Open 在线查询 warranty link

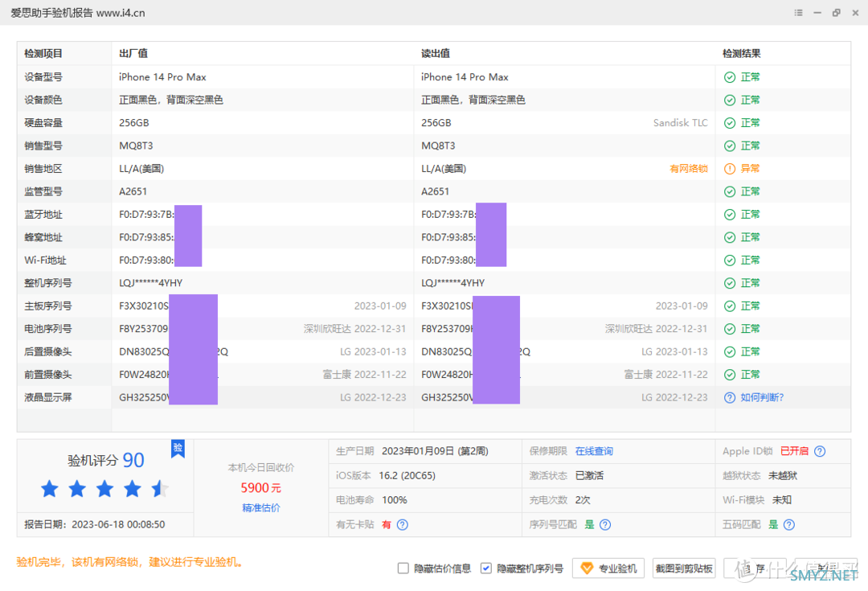594,451
